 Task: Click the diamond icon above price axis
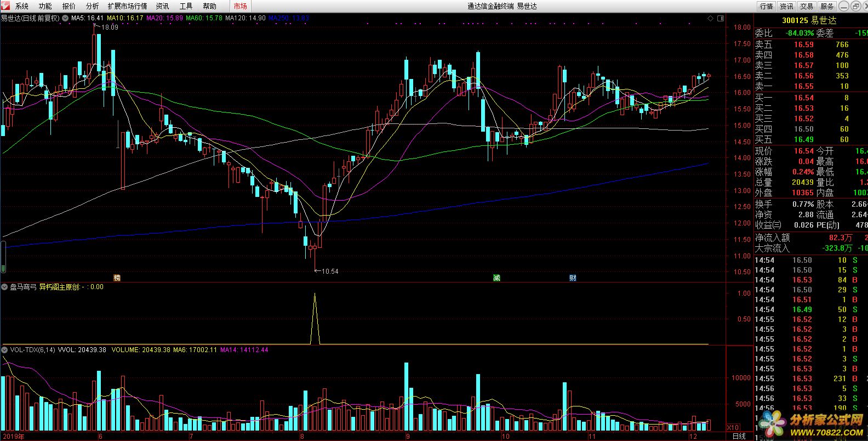tap(711, 18)
